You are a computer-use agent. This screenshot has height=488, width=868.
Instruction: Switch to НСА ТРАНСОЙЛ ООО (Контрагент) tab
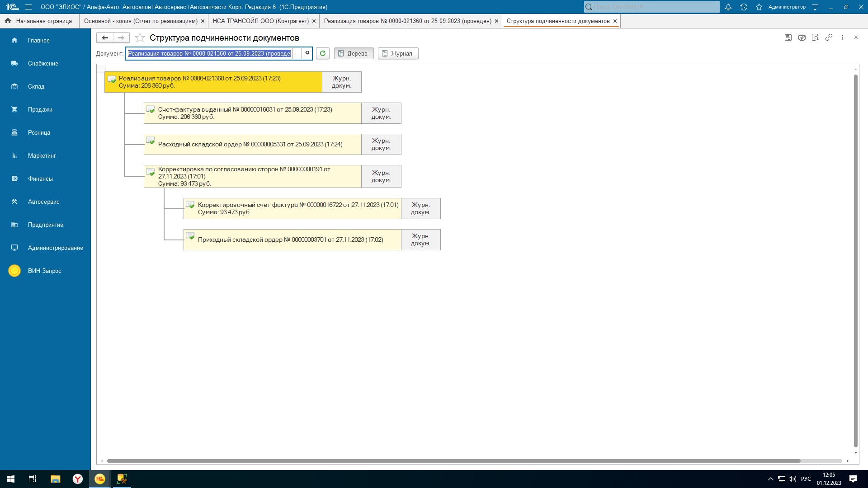(261, 21)
